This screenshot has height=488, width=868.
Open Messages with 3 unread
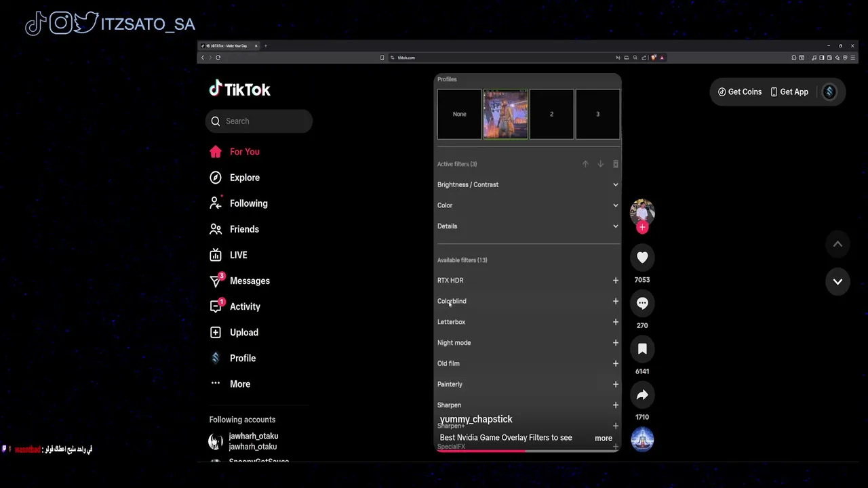click(239, 281)
